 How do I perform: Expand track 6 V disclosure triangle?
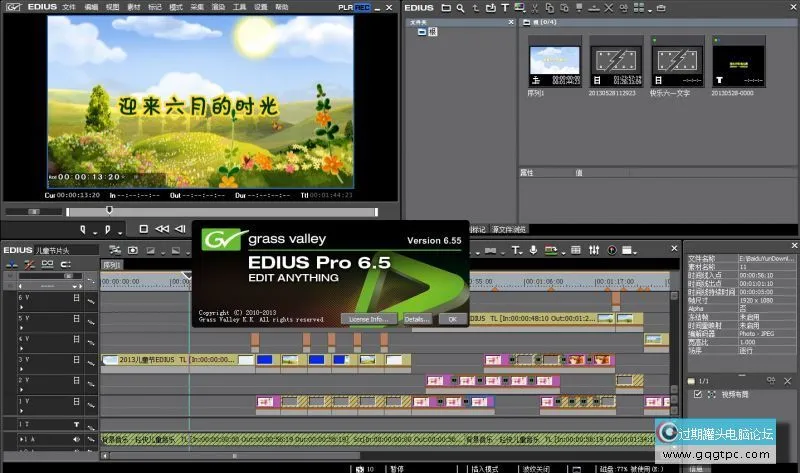pyautogui.click(x=21, y=307)
